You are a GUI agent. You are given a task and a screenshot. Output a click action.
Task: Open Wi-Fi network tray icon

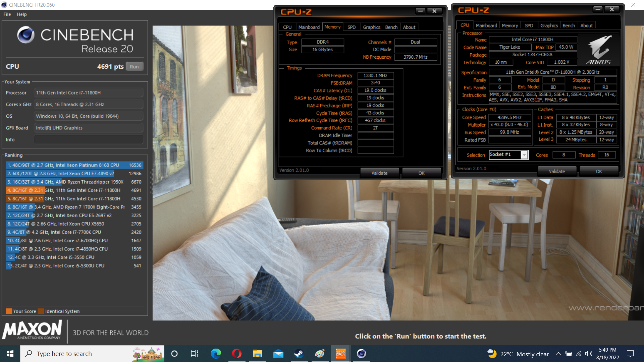(579, 354)
